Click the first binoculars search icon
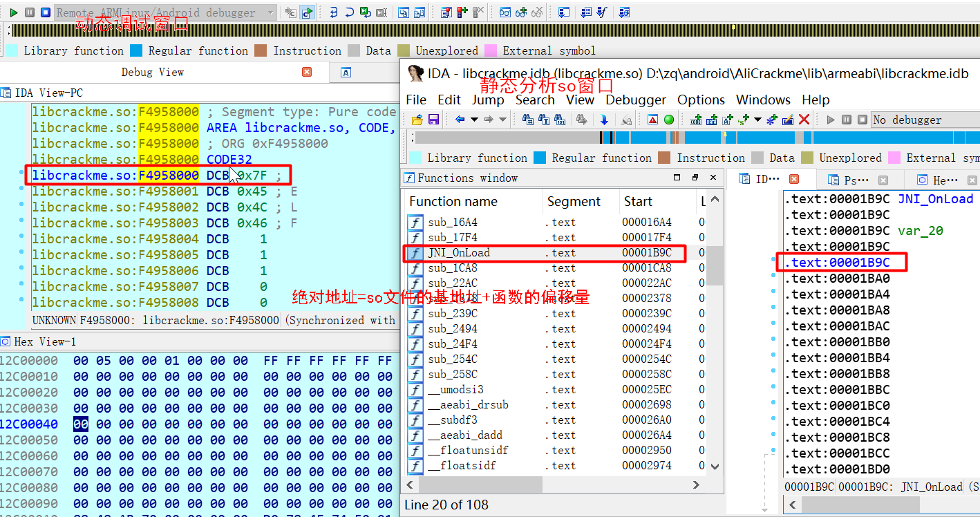980x517 pixels. [527, 120]
